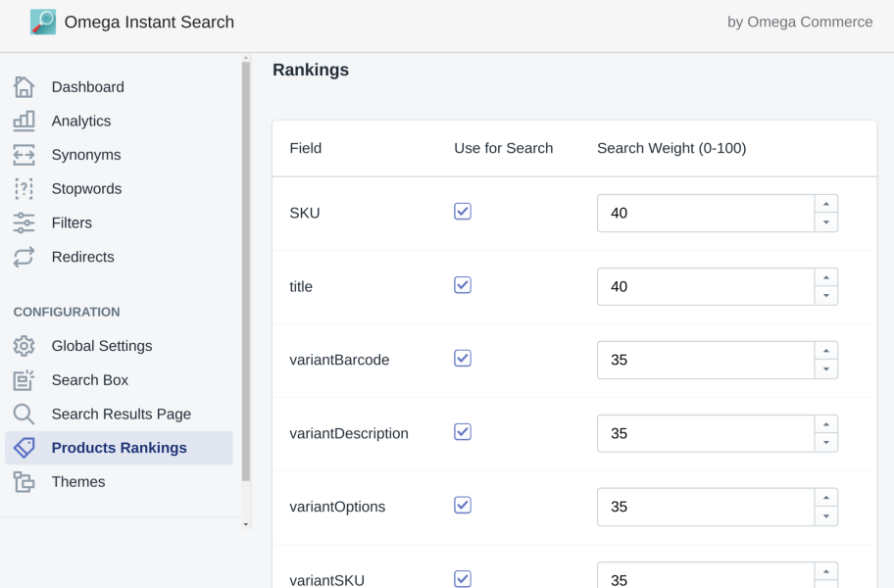Increase variantSKU weight up arrow

tap(826, 571)
